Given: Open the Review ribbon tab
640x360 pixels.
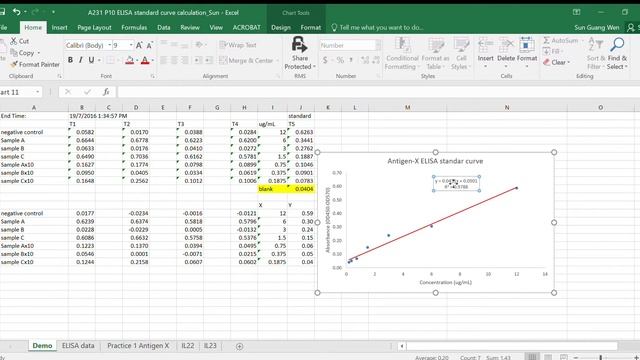Looking at the screenshot, I should (x=190, y=27).
